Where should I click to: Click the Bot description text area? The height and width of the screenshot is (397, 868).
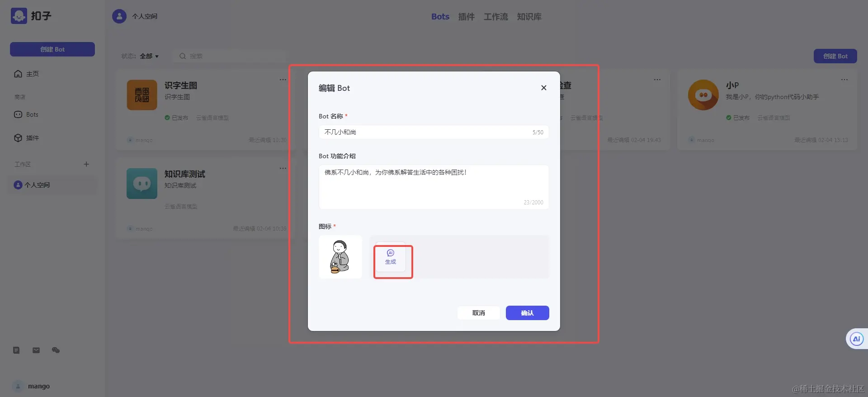pyautogui.click(x=434, y=187)
